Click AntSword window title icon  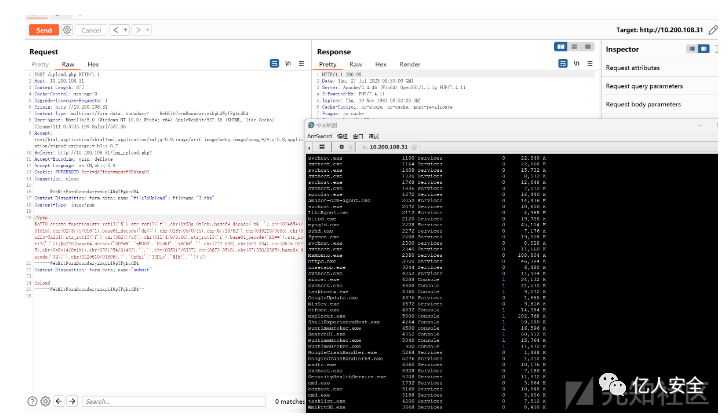coord(311,125)
